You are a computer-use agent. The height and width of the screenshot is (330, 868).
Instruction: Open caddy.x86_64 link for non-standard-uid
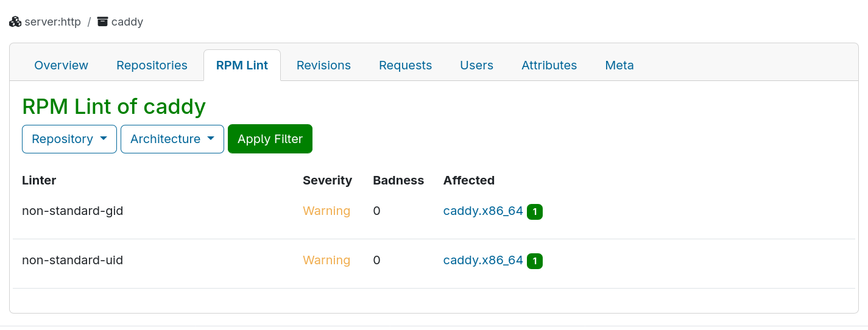483,260
